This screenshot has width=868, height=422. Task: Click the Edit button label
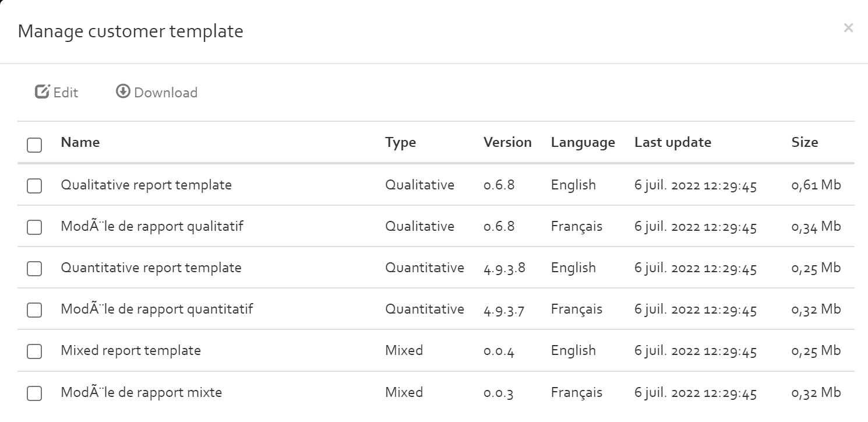(66, 93)
